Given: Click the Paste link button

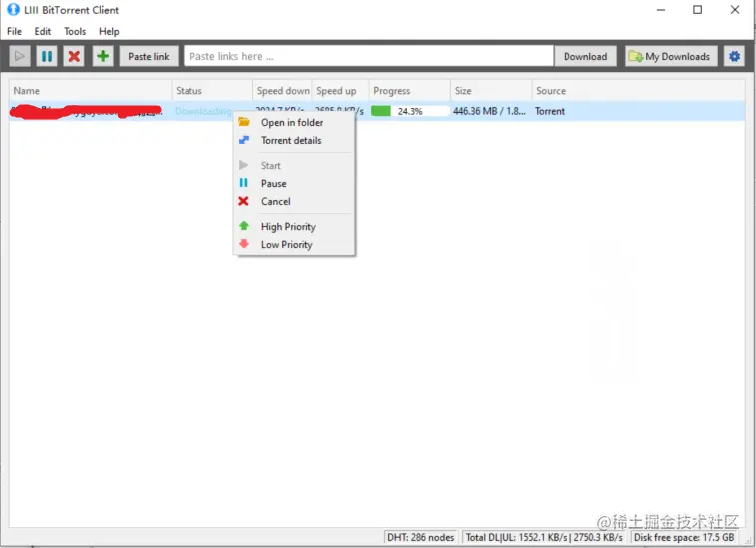Looking at the screenshot, I should coord(149,57).
